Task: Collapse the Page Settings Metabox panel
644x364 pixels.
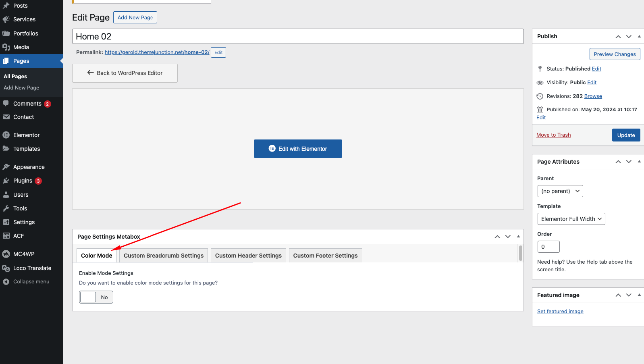Action: 518,237
